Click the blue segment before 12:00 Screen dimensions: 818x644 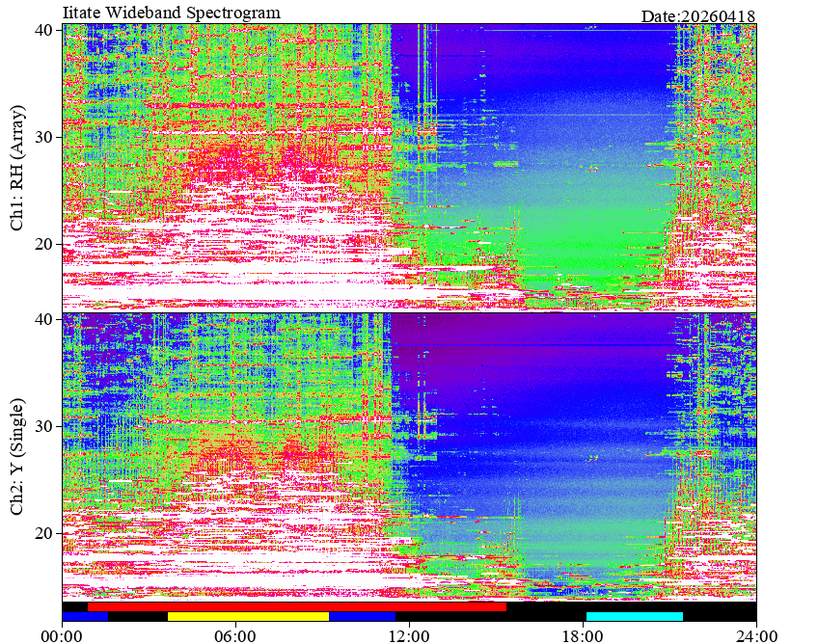click(362, 616)
